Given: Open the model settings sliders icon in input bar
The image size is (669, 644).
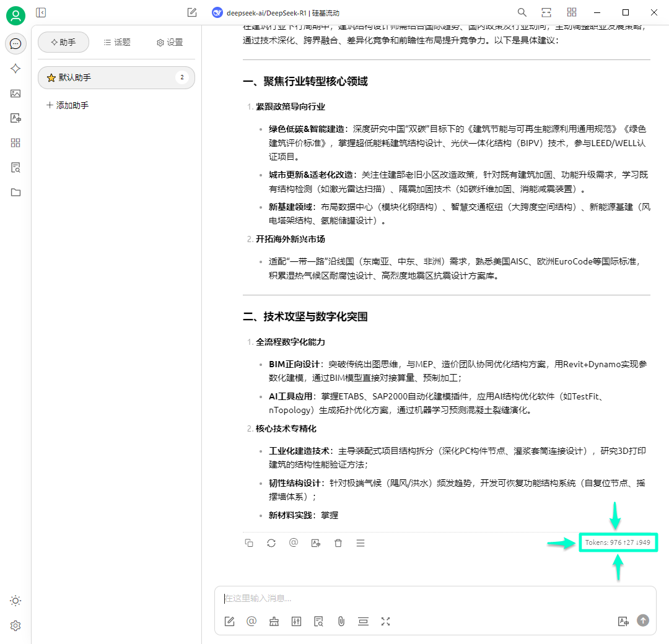Looking at the screenshot, I should coord(296,621).
